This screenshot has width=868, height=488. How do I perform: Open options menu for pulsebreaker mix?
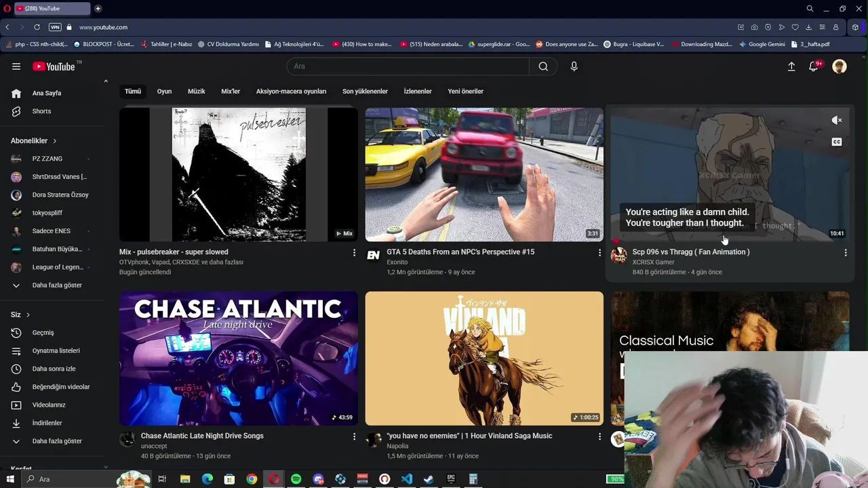coord(354,253)
